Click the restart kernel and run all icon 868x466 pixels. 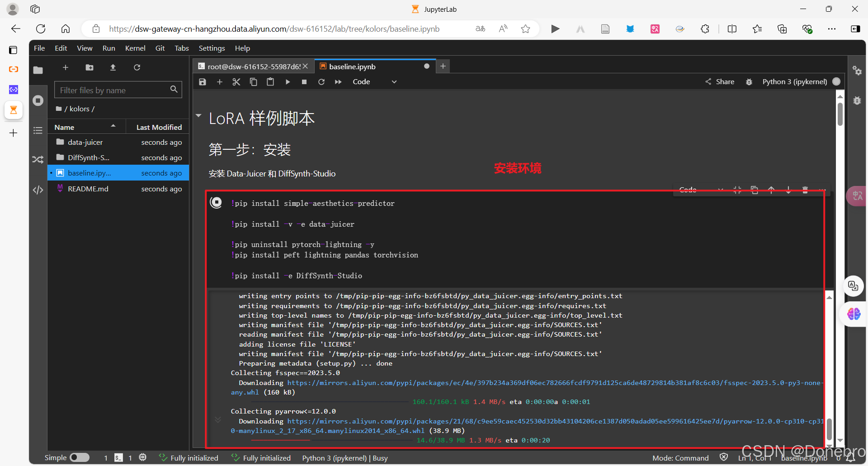pyautogui.click(x=338, y=82)
